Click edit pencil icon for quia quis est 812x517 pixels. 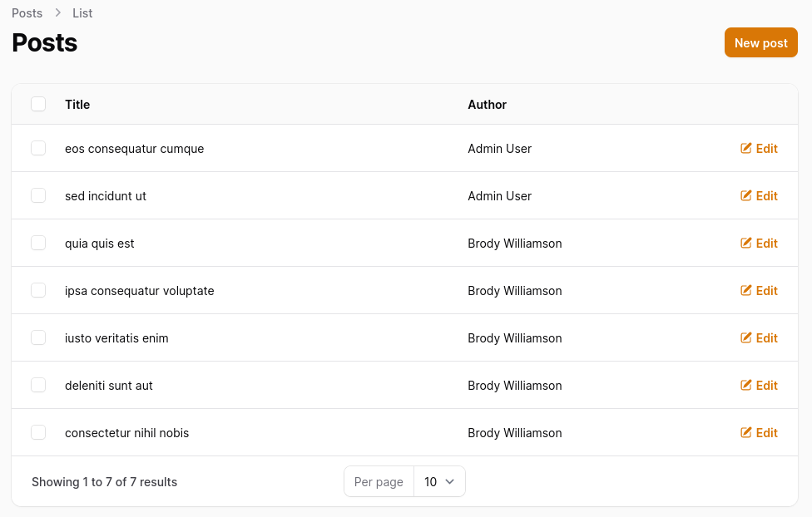[x=745, y=244]
